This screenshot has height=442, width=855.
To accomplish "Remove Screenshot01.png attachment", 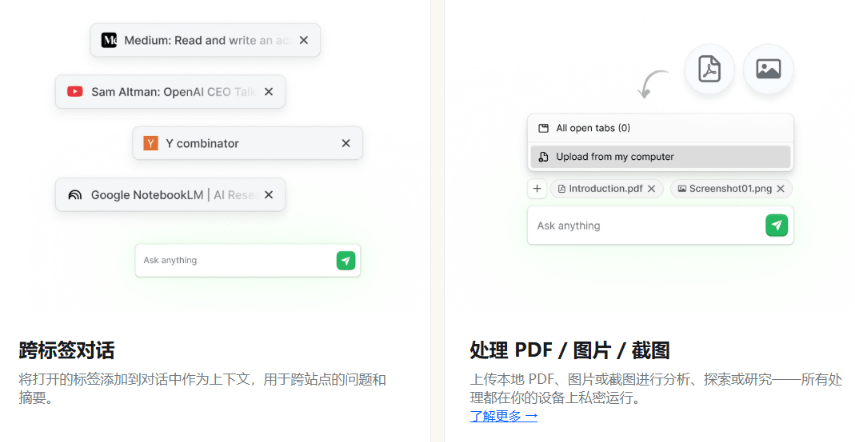I will tap(780, 188).
